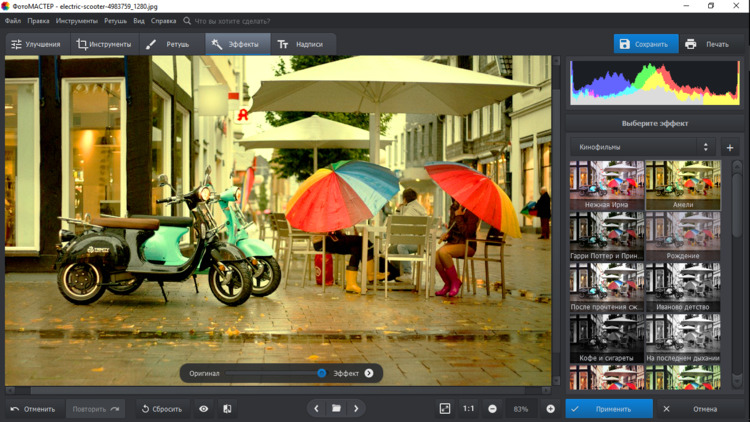
Task: Click the Оригинал–Эффект slider handle
Action: [x=322, y=373]
